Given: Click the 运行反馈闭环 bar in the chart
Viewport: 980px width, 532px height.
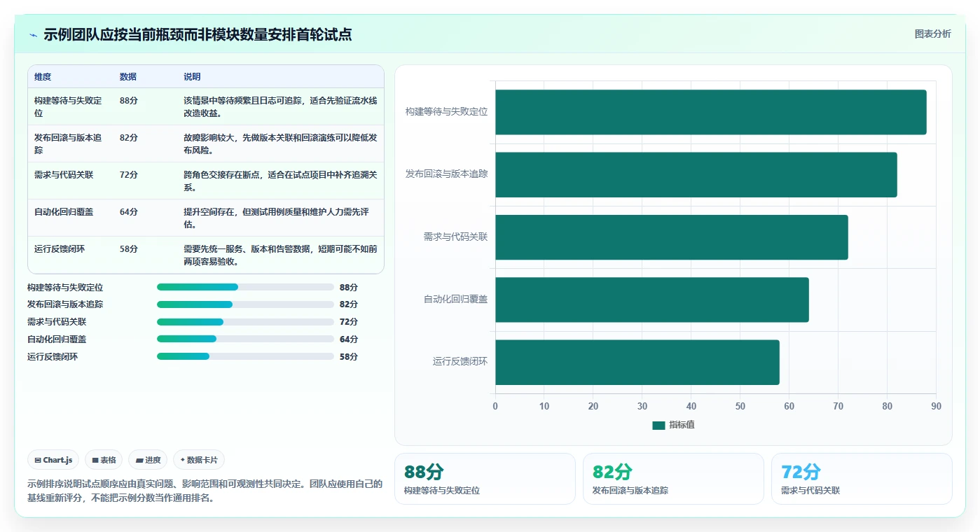Looking at the screenshot, I should [637, 363].
